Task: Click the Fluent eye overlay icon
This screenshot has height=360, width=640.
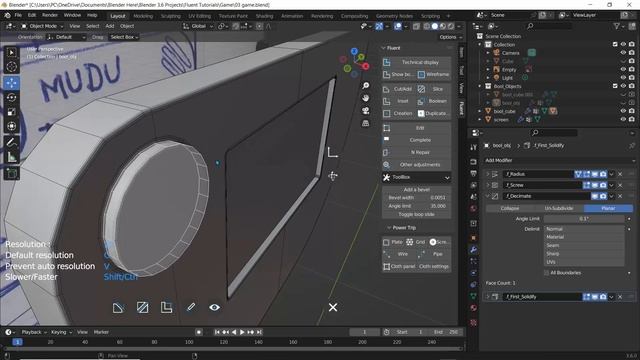Action: click(215, 307)
